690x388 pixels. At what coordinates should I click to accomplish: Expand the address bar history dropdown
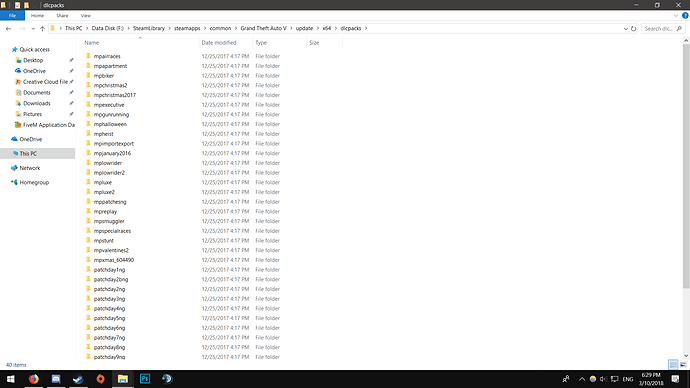coord(625,29)
